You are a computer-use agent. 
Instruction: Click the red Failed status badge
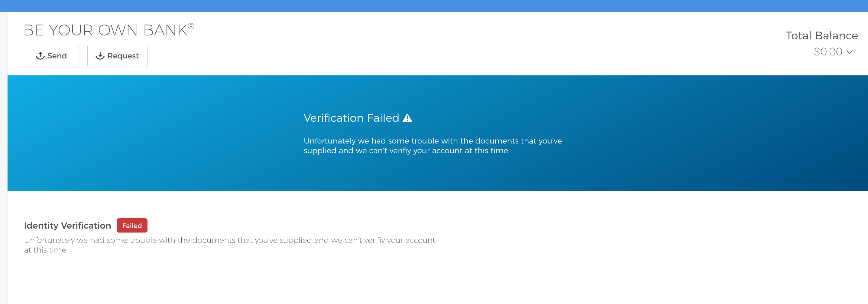click(x=132, y=225)
